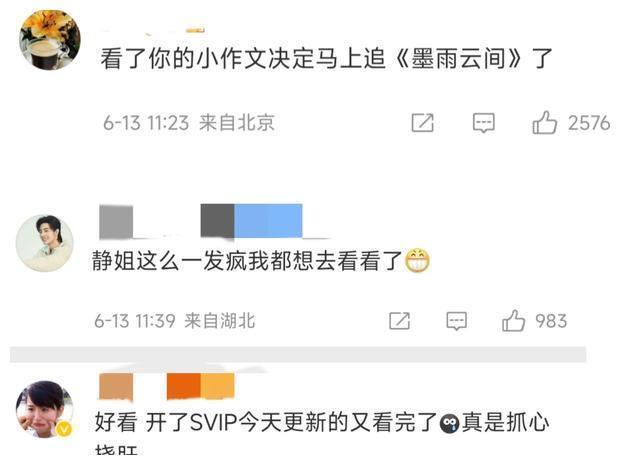
Task: Reply to the comment from 北京
Action: tap(484, 122)
